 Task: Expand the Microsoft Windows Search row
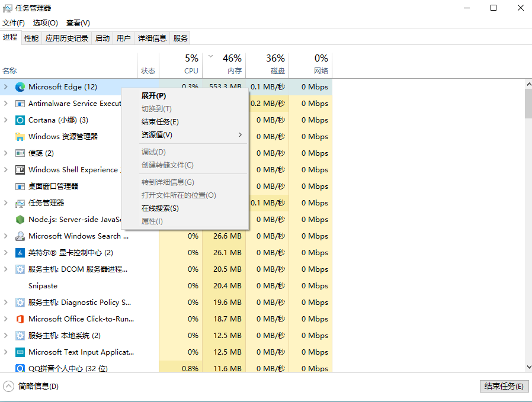click(x=6, y=236)
